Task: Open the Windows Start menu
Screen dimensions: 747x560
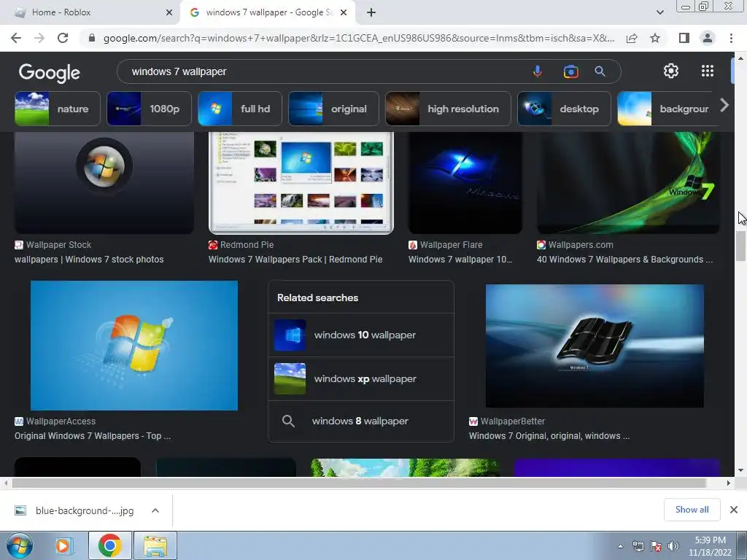Action: [19, 545]
